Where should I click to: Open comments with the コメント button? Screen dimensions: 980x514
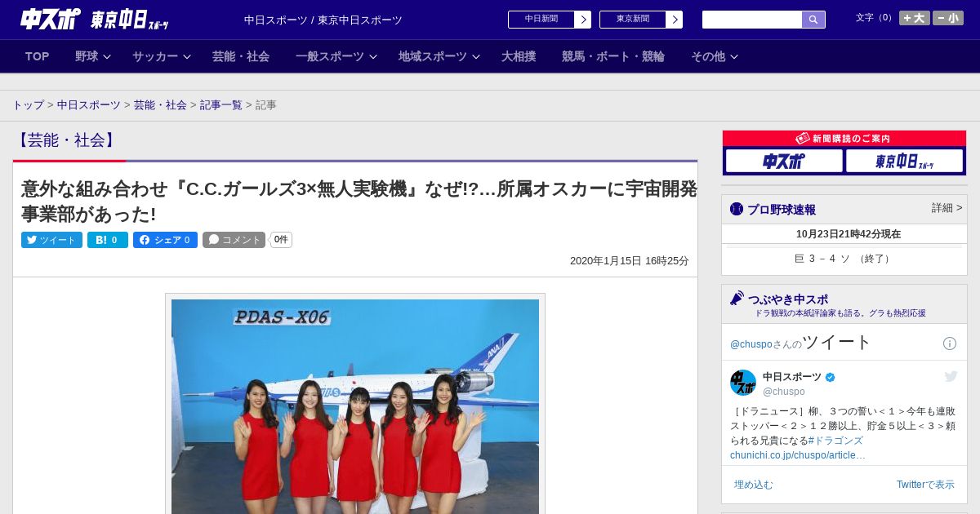(234, 240)
